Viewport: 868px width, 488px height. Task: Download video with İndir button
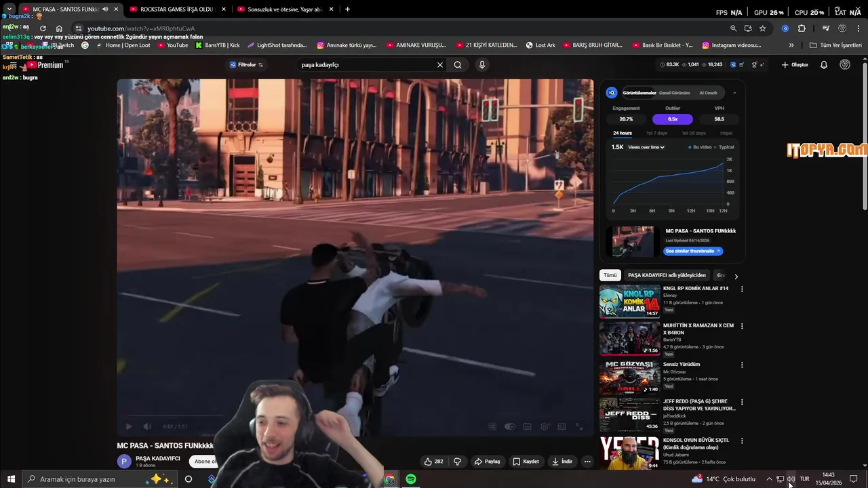(x=562, y=462)
